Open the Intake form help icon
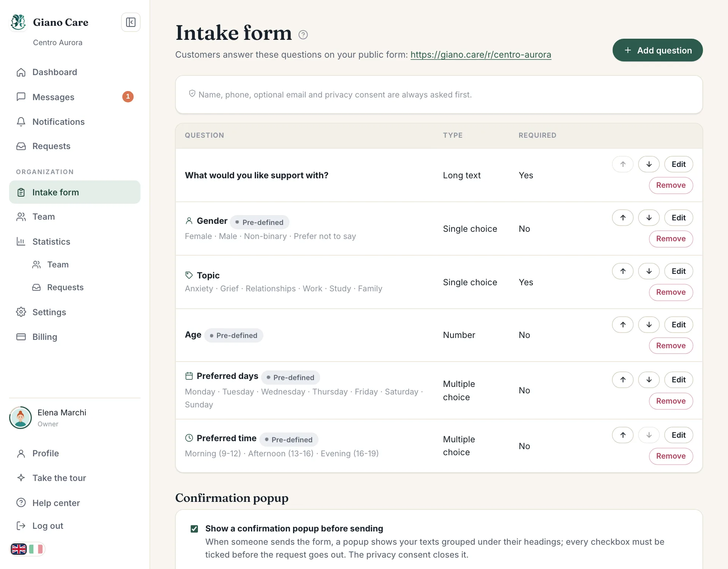728x569 pixels. 303,35
